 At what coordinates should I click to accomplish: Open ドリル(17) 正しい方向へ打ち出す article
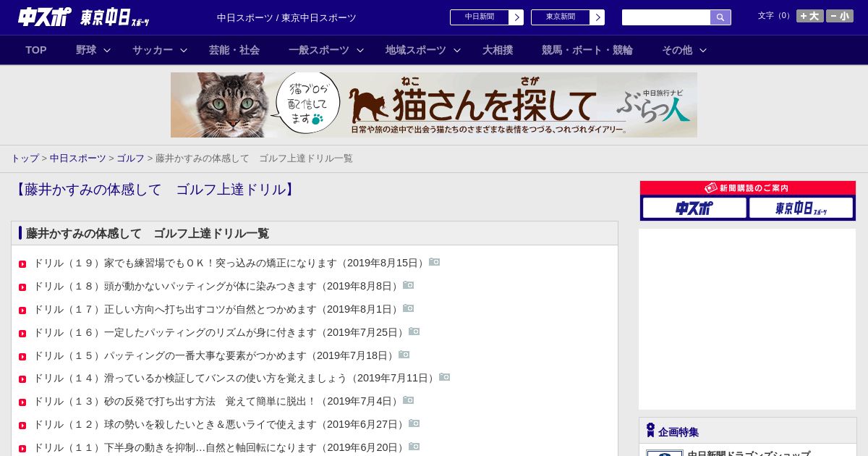(217, 309)
